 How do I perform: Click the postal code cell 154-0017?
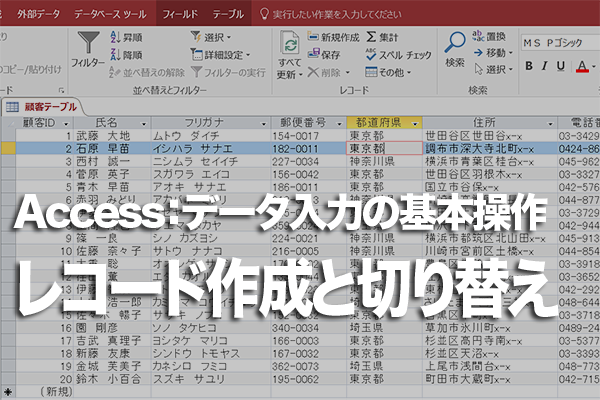308,136
